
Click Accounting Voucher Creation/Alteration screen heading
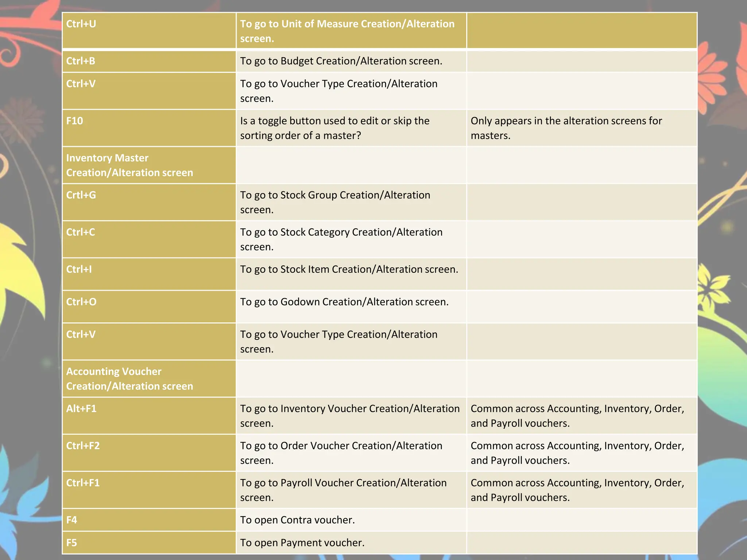[x=129, y=379]
